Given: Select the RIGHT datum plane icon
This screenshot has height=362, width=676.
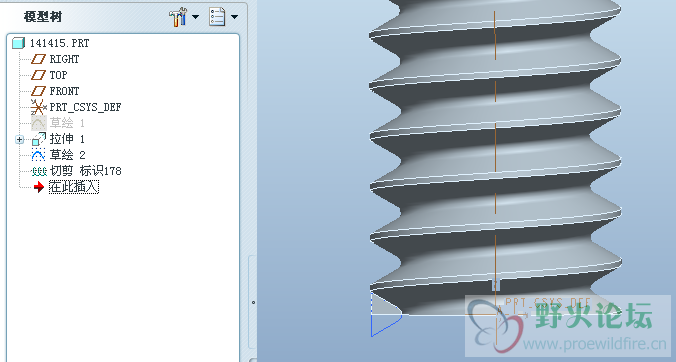Looking at the screenshot, I should pos(38,59).
